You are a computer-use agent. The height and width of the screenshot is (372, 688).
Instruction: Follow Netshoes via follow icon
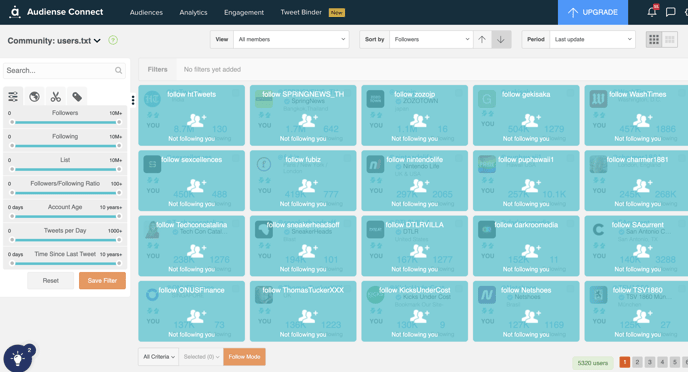tap(530, 316)
